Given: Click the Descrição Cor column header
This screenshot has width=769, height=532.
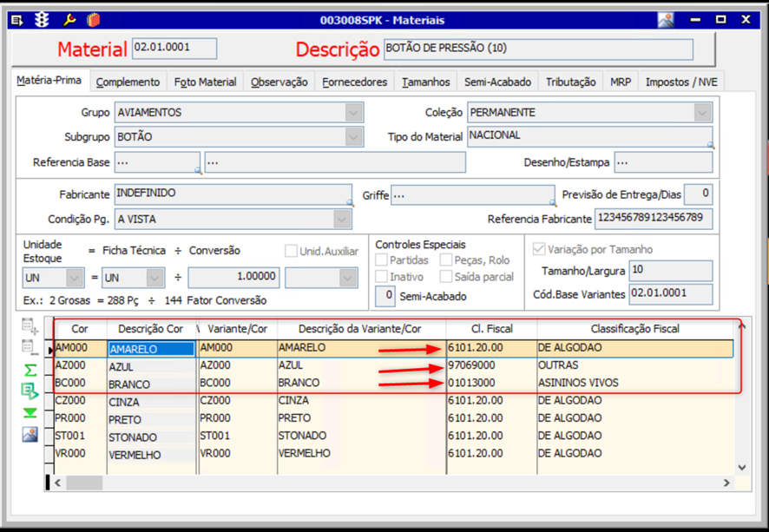Looking at the screenshot, I should [151, 329].
